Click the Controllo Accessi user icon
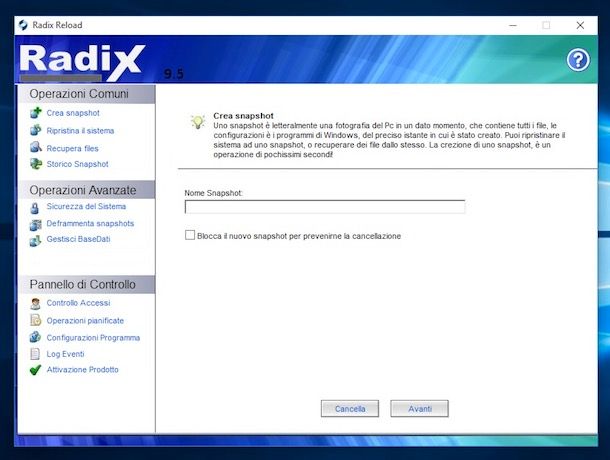610x460 pixels. point(35,304)
